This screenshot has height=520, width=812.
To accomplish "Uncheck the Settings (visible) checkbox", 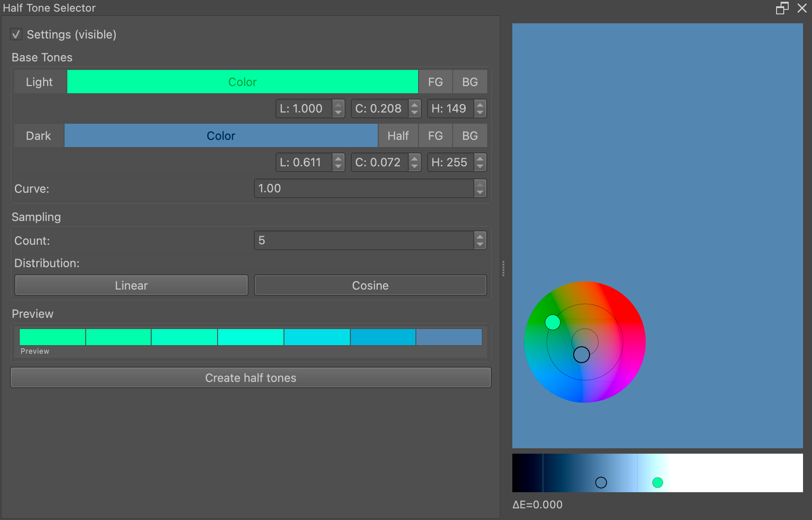I will tap(17, 35).
